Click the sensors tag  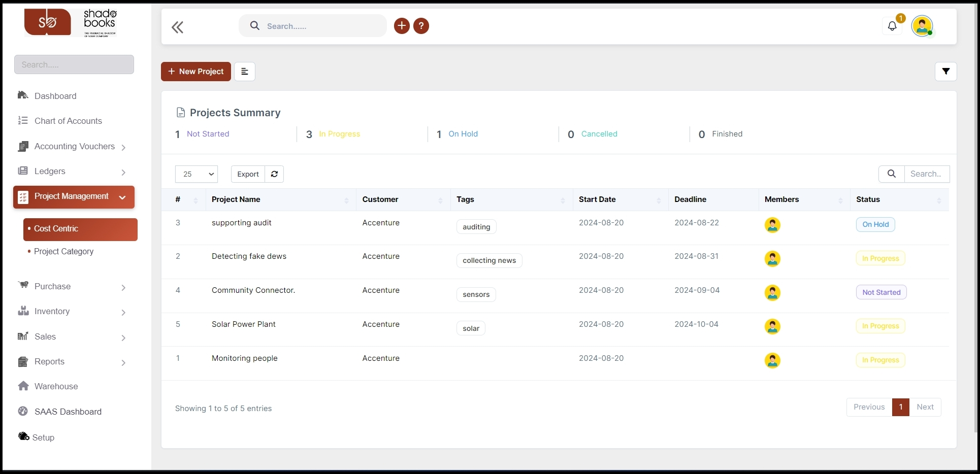476,294
